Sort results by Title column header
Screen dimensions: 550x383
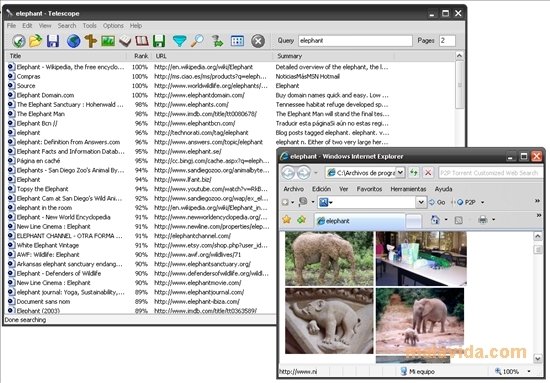pos(66,56)
